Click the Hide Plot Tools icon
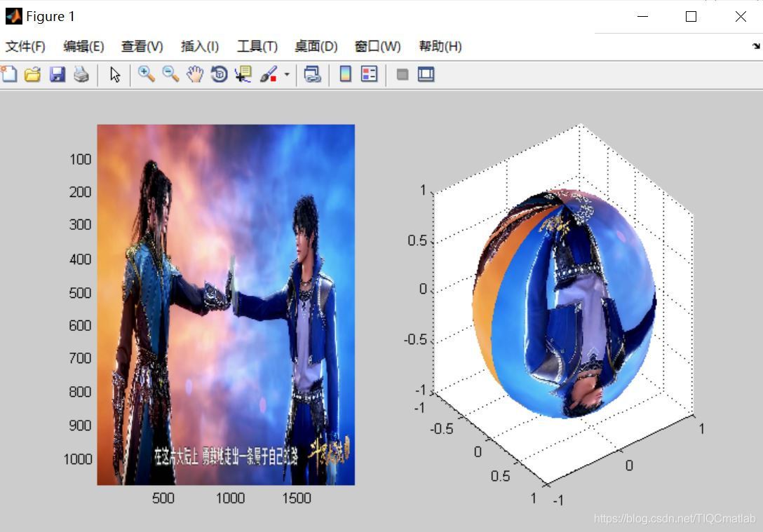The height and width of the screenshot is (532, 763). 403,74
